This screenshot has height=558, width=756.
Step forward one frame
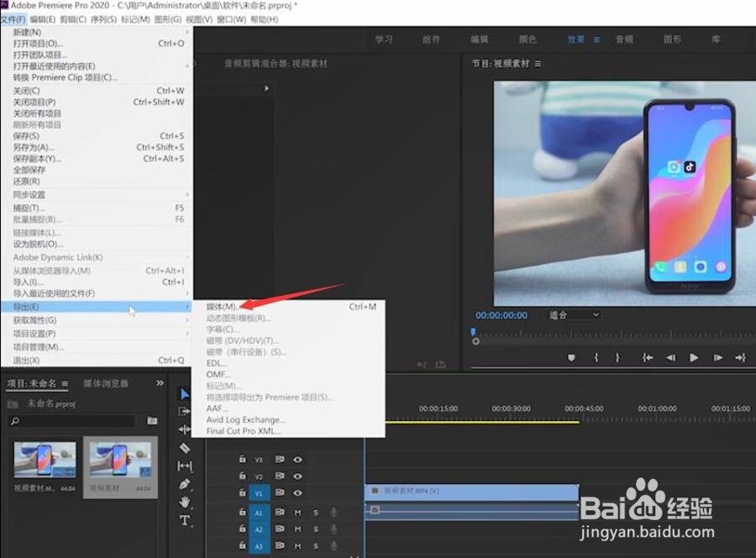coord(718,358)
